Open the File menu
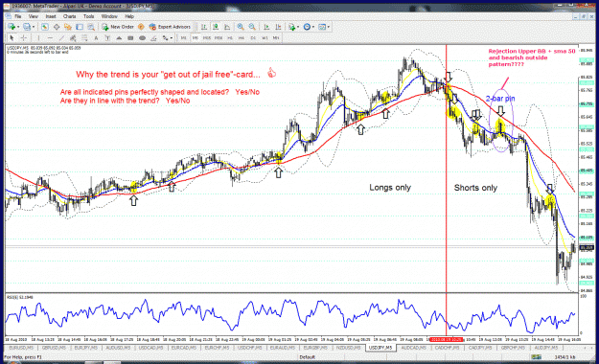Screen dimensions: 599x364 pos(17,16)
